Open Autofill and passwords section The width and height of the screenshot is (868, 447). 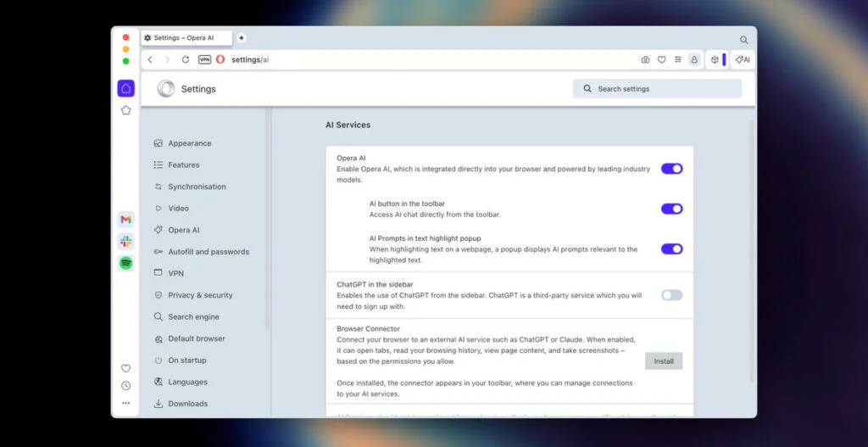pyautogui.click(x=202, y=251)
